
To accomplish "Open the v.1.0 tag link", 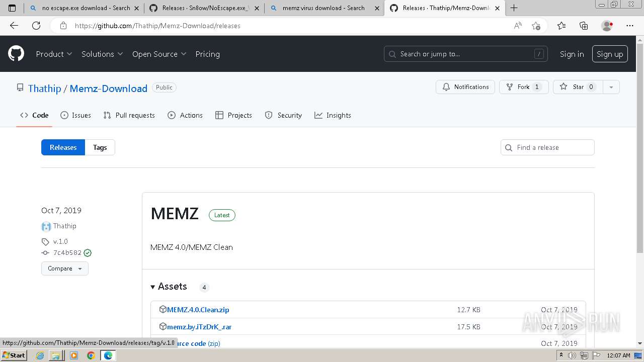I will [60, 241].
